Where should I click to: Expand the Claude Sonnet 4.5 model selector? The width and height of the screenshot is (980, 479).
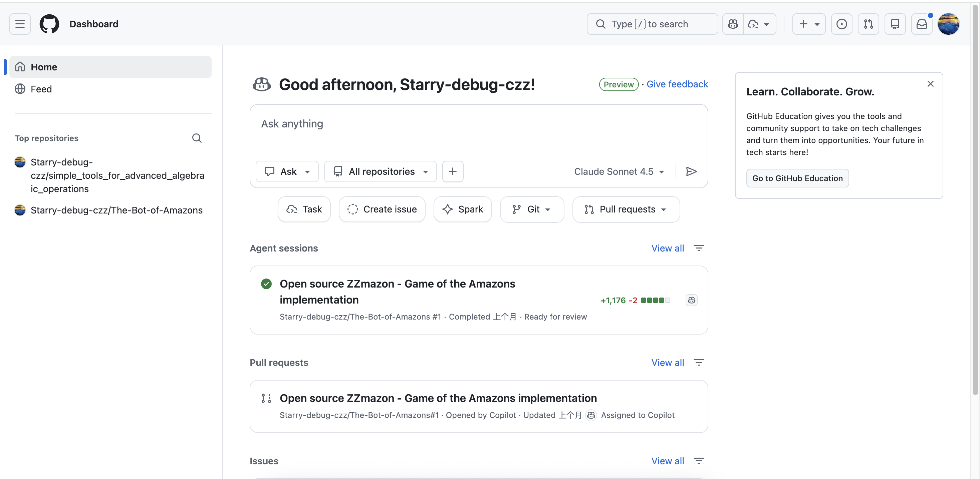click(619, 171)
